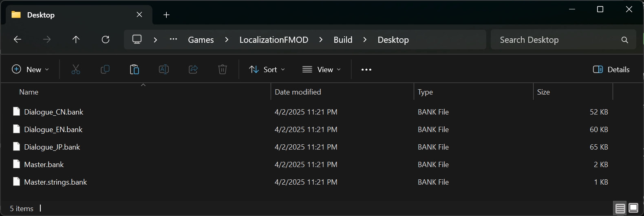Viewport: 644px width, 216px height.
Task: Open the Games breadcrumb folder
Action: [201, 40]
